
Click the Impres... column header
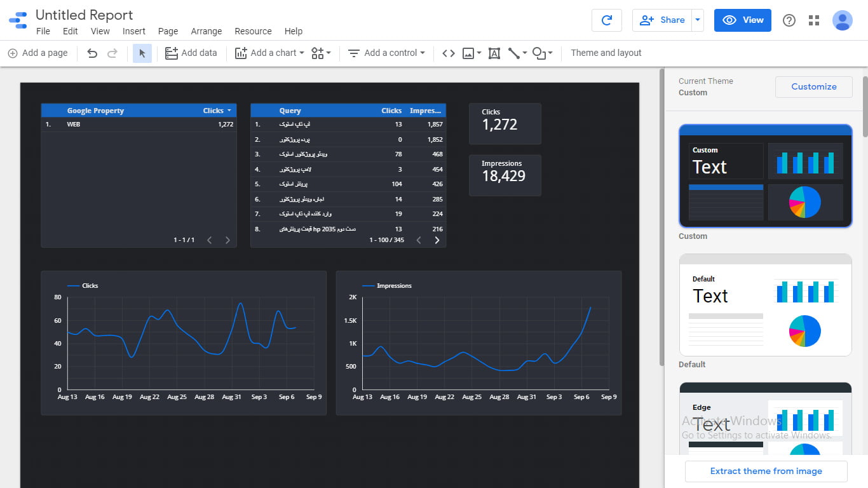tap(426, 111)
